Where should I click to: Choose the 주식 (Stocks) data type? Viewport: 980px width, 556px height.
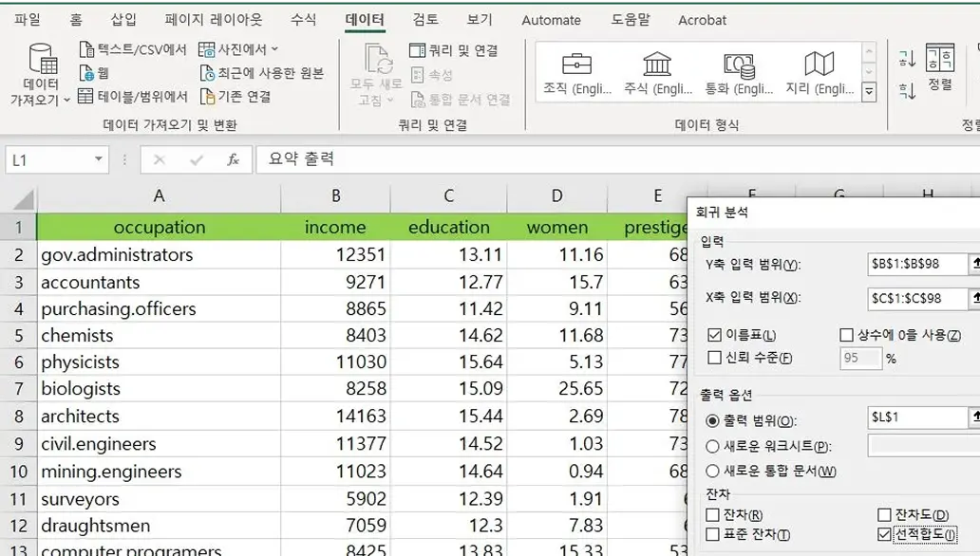click(x=657, y=65)
